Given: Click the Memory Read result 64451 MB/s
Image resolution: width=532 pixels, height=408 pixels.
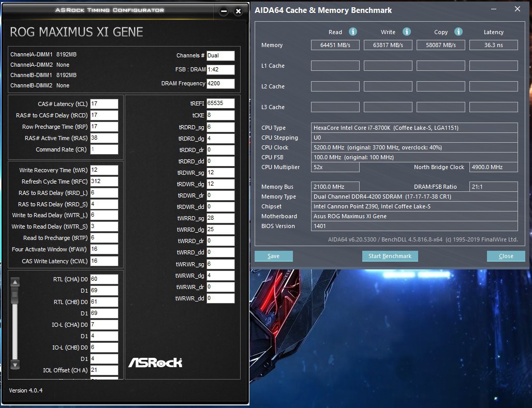Looking at the screenshot, I should coord(335,45).
